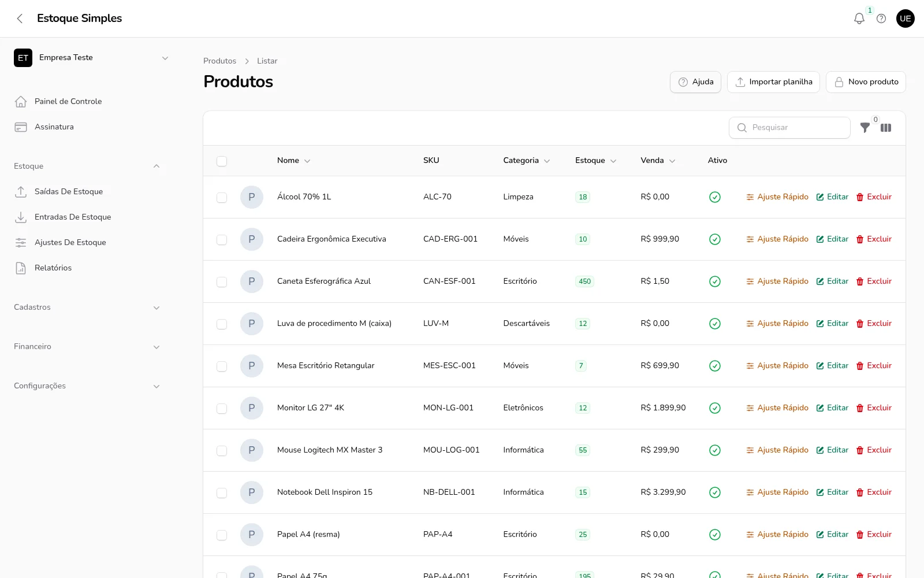This screenshot has width=924, height=578.
Task: Edit the Cadeira Ergonômica Executiva product
Action: (832, 239)
